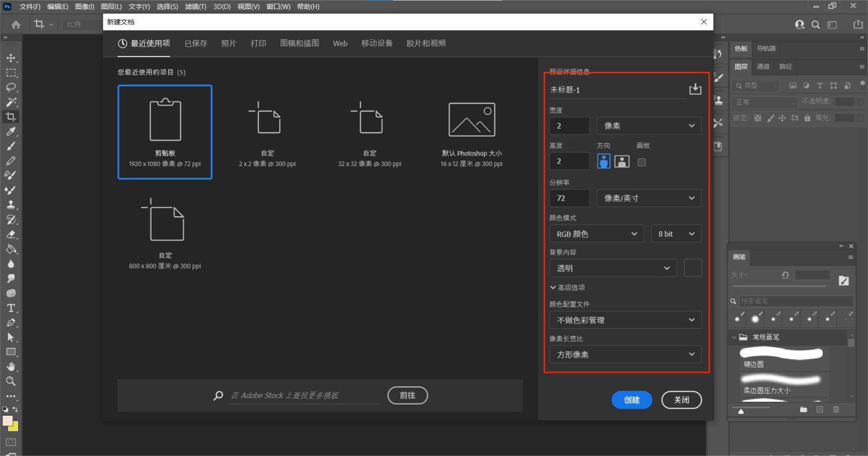Click the 宽度 width input field
Screen dimensions: 868x456
click(x=570, y=126)
